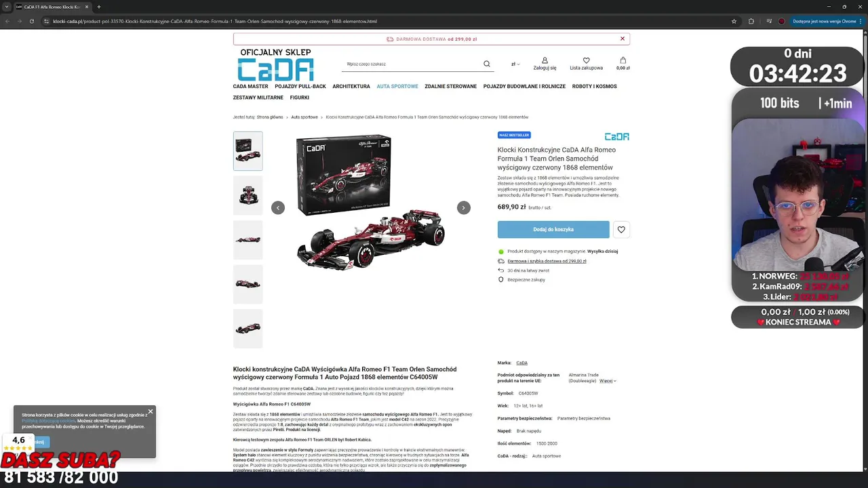868x488 pixels.
Task: Click the secure shopping shield icon
Action: 501,279
